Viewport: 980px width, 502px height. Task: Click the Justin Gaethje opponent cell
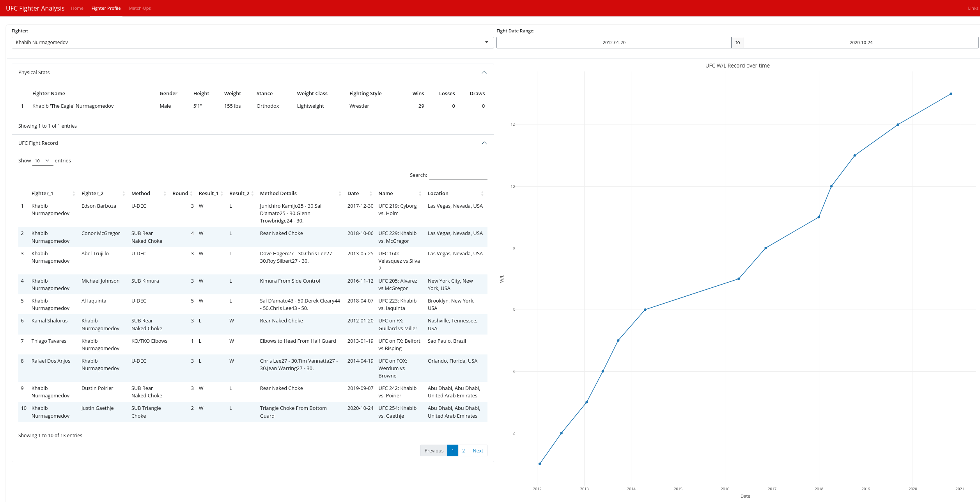(97, 408)
